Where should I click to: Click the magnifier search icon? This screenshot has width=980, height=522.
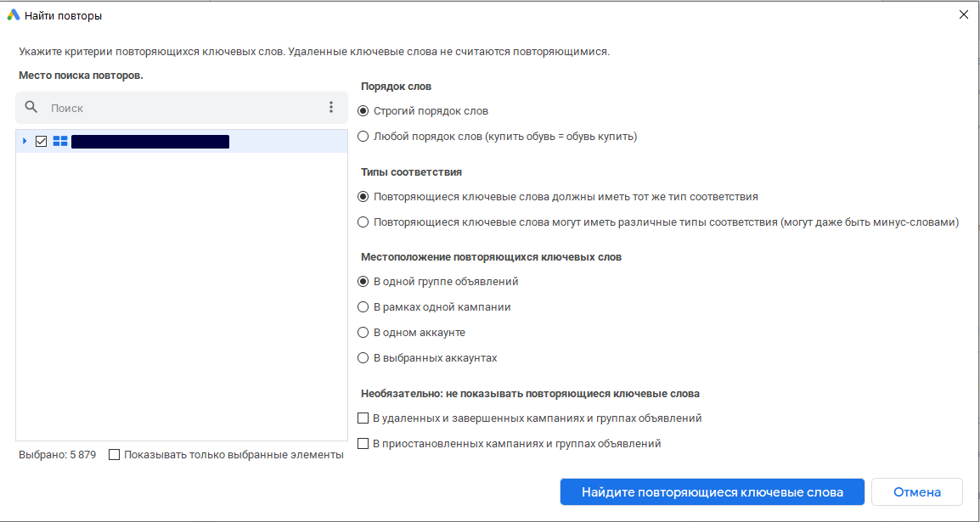pyautogui.click(x=31, y=108)
